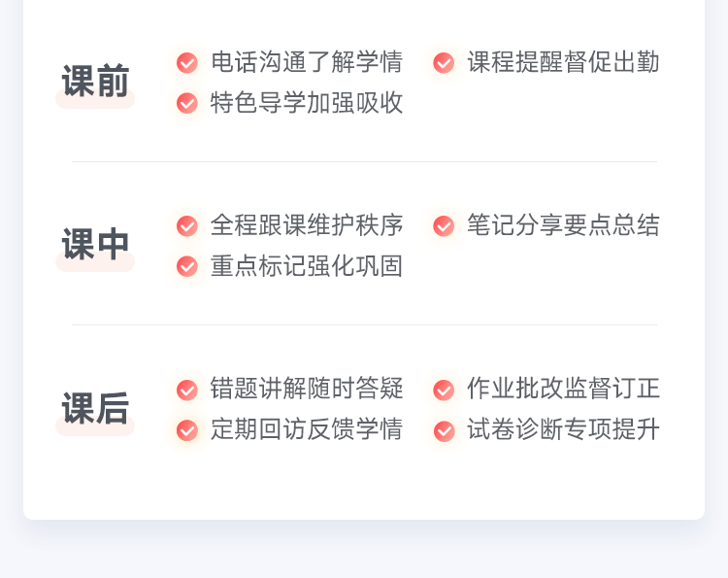The width and height of the screenshot is (728, 578).
Task: Click the checkmark icon next to 课程提醒督促出勤
Action: pyautogui.click(x=444, y=63)
